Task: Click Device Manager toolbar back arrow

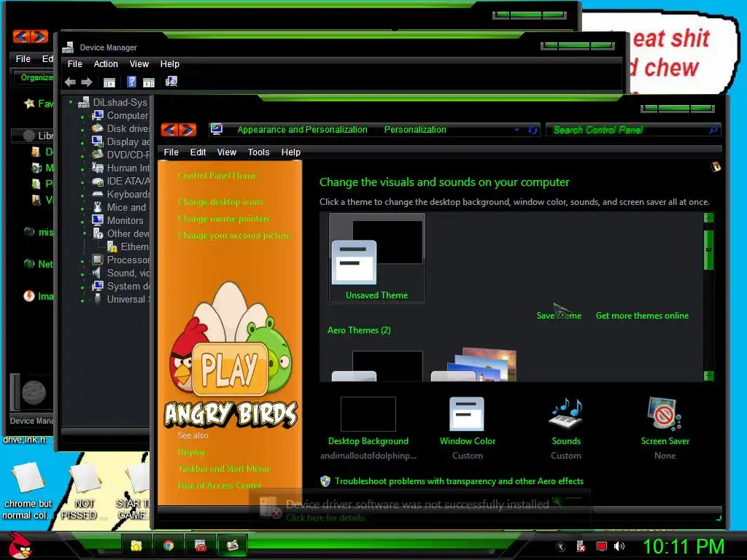Action: [x=70, y=82]
